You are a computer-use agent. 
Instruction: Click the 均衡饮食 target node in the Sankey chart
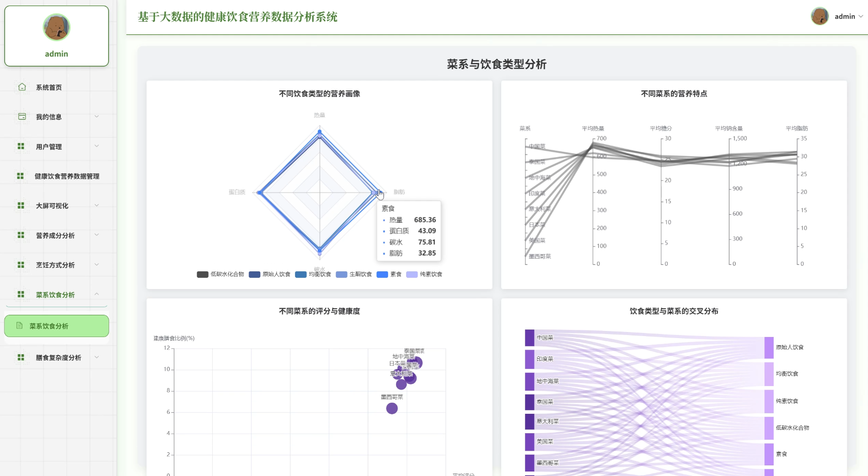point(769,374)
